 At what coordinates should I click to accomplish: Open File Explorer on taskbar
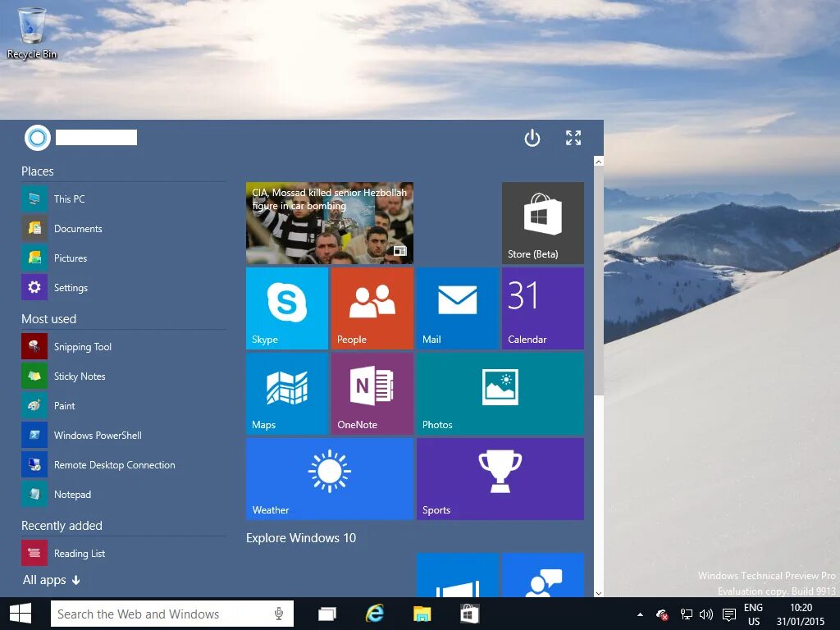422,614
